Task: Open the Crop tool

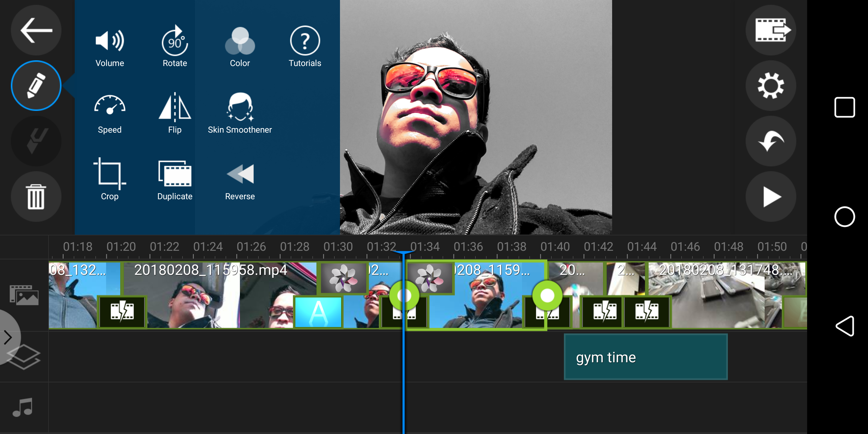Action: pyautogui.click(x=109, y=180)
